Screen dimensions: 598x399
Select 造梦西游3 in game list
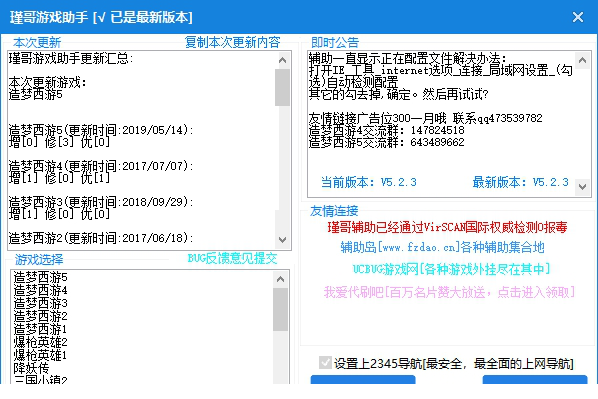40,303
